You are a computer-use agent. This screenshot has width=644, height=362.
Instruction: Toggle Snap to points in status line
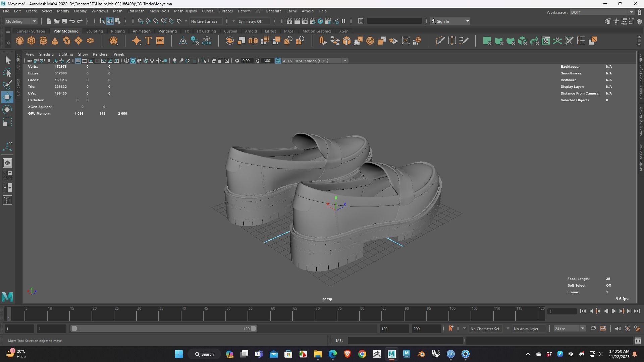click(156, 21)
